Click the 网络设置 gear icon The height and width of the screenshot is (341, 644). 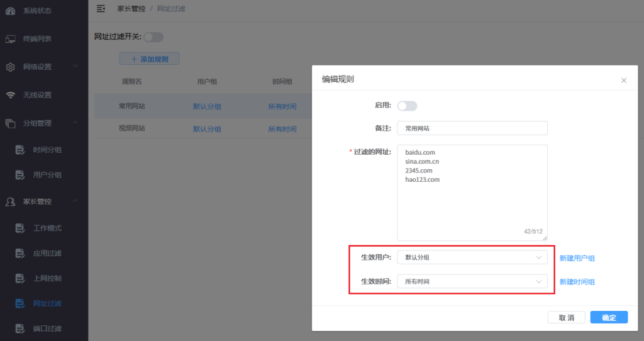[10, 67]
